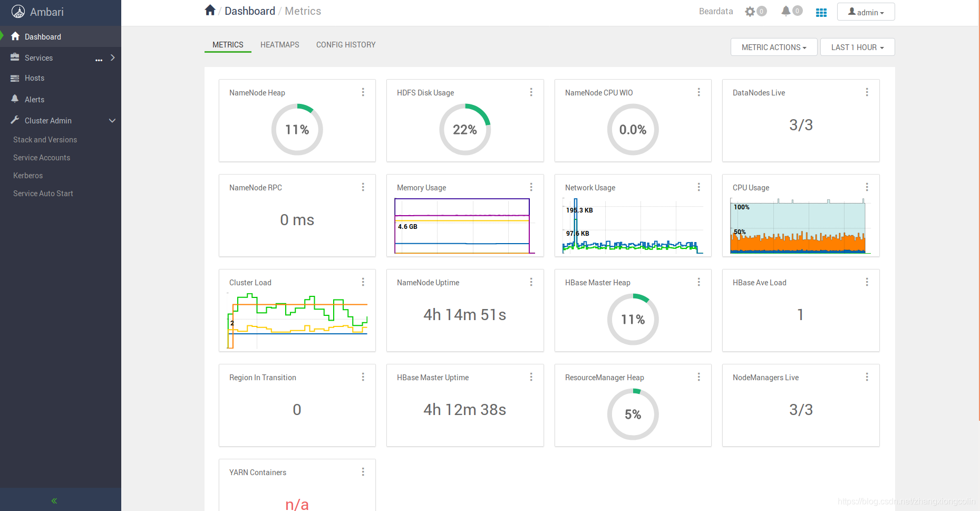Collapse sidebar with double-chevron icon
The image size is (980, 511).
click(x=54, y=501)
